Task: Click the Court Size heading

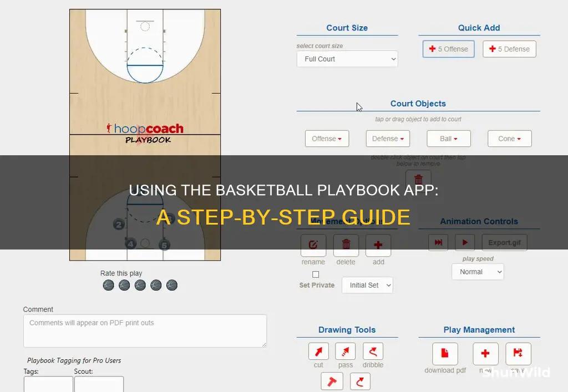Action: (347, 28)
